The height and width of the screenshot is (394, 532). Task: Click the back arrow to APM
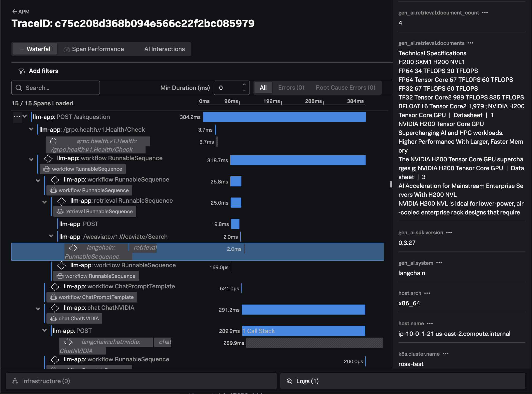pos(15,12)
